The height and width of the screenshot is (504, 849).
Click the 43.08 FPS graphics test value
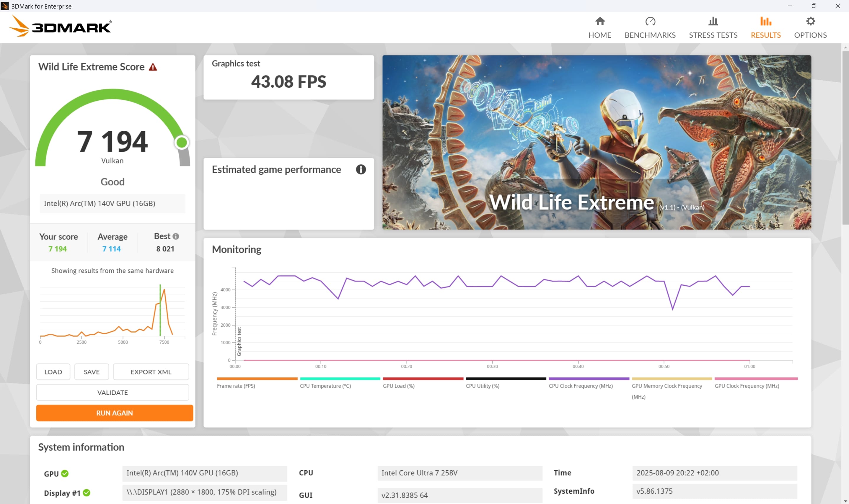click(x=289, y=81)
